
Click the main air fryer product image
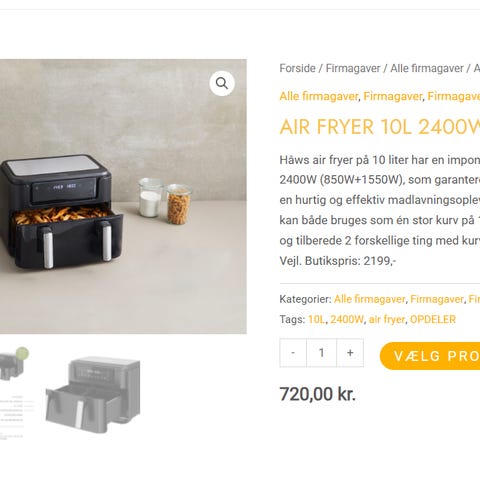coord(123,196)
